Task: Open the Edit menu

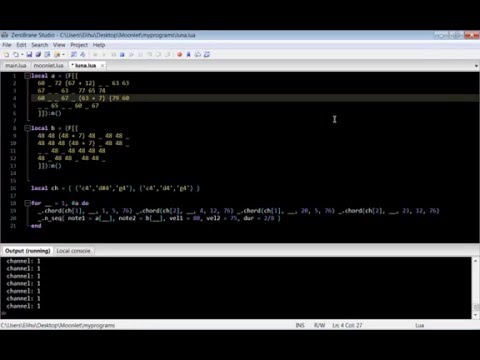Action: pos(21,45)
